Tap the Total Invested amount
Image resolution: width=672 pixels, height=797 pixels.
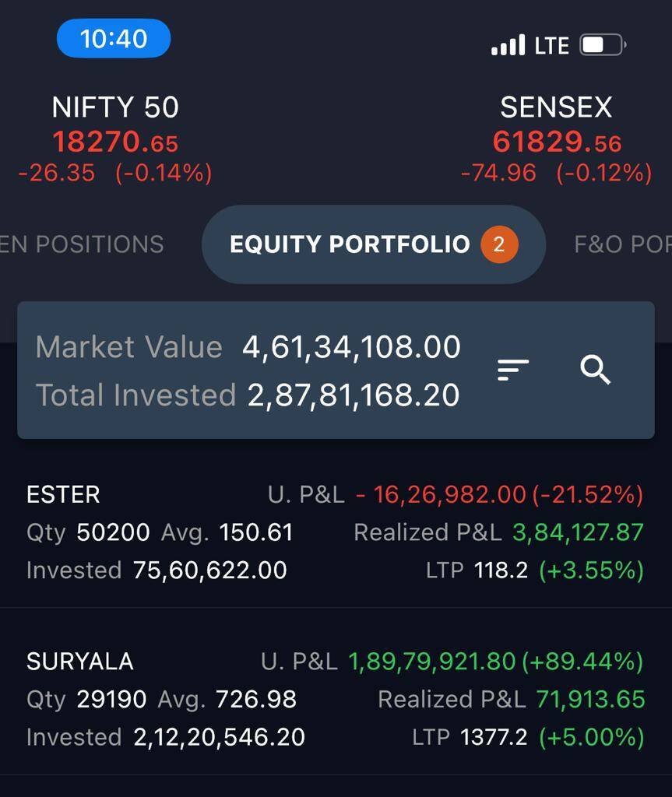[x=354, y=395]
